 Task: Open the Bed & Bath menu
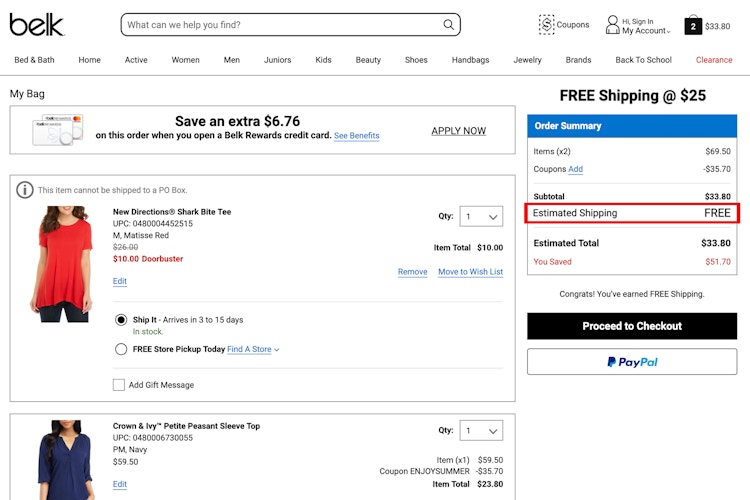click(x=34, y=60)
